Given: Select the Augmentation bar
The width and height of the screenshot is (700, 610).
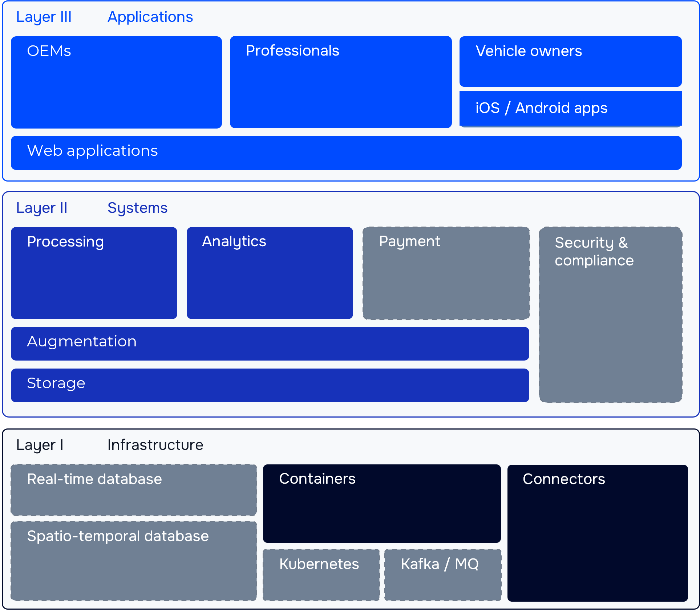Looking at the screenshot, I should click(270, 343).
